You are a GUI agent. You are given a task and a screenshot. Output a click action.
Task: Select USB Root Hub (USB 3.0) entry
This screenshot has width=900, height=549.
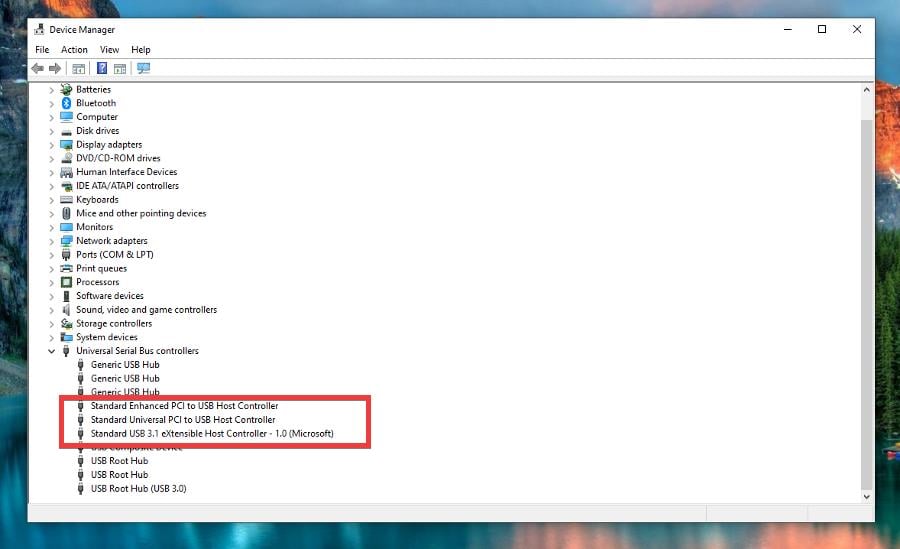pos(138,489)
